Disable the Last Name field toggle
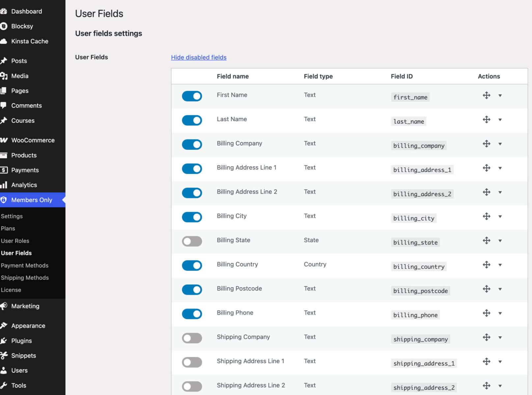 tap(192, 120)
